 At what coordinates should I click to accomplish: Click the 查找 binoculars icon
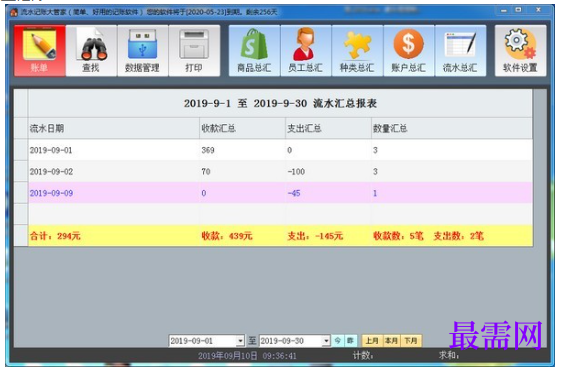point(91,50)
